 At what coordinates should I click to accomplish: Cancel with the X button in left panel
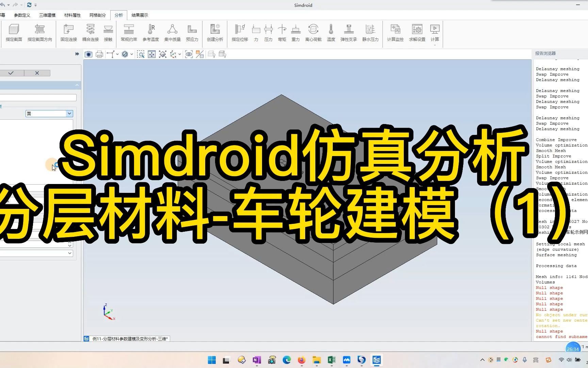click(x=37, y=73)
